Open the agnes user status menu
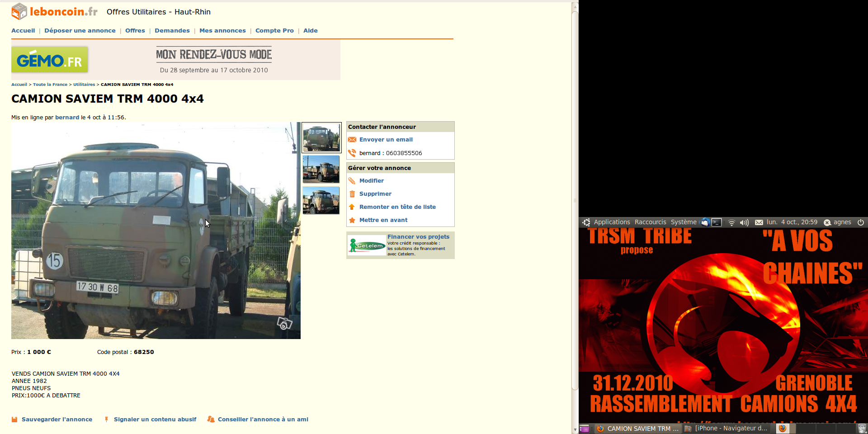 pyautogui.click(x=838, y=222)
